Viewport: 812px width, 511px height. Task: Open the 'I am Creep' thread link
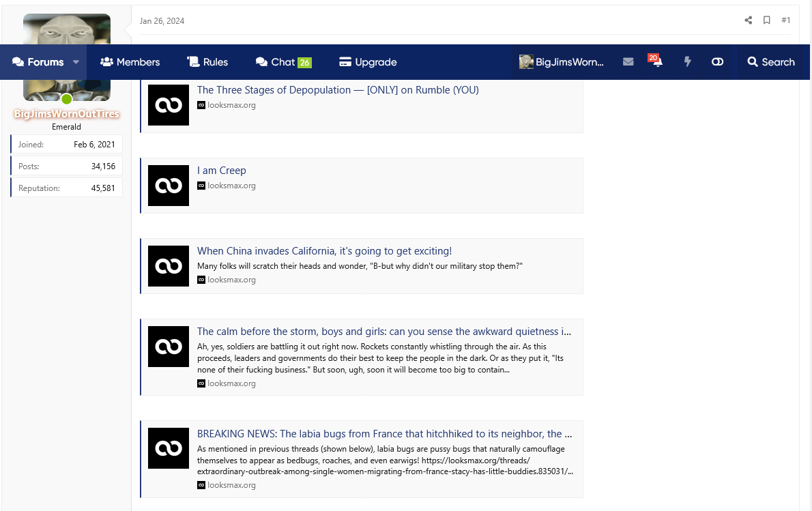pyautogui.click(x=221, y=171)
